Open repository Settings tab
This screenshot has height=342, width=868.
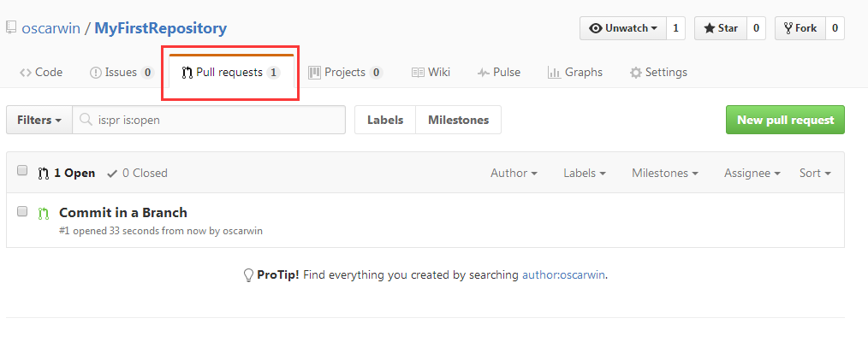click(659, 73)
